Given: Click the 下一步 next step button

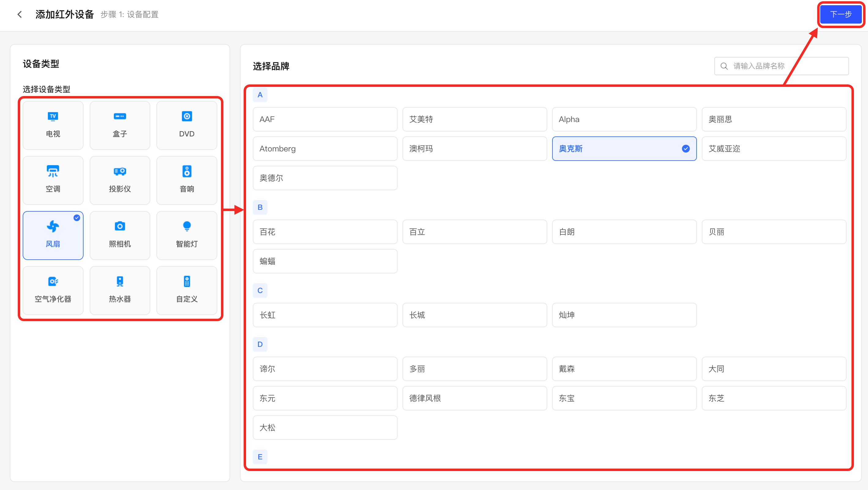Looking at the screenshot, I should point(841,14).
